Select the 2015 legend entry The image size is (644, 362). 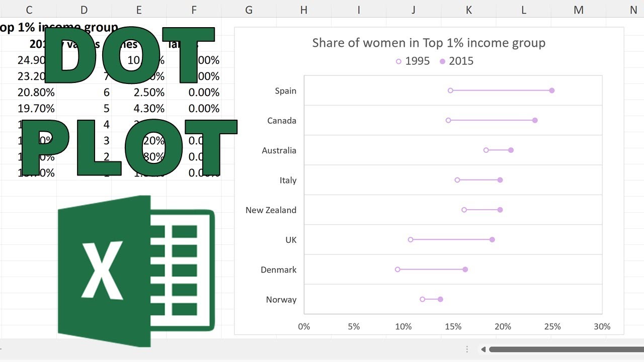[x=456, y=61]
